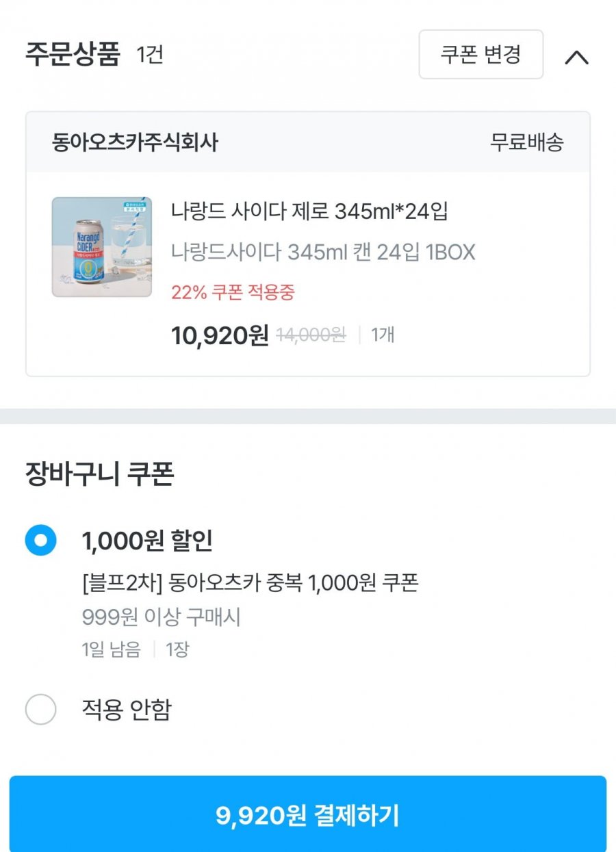This screenshot has height=852, width=616.
Task: Choose the 적용 안함 radio option
Action: pyautogui.click(x=41, y=710)
